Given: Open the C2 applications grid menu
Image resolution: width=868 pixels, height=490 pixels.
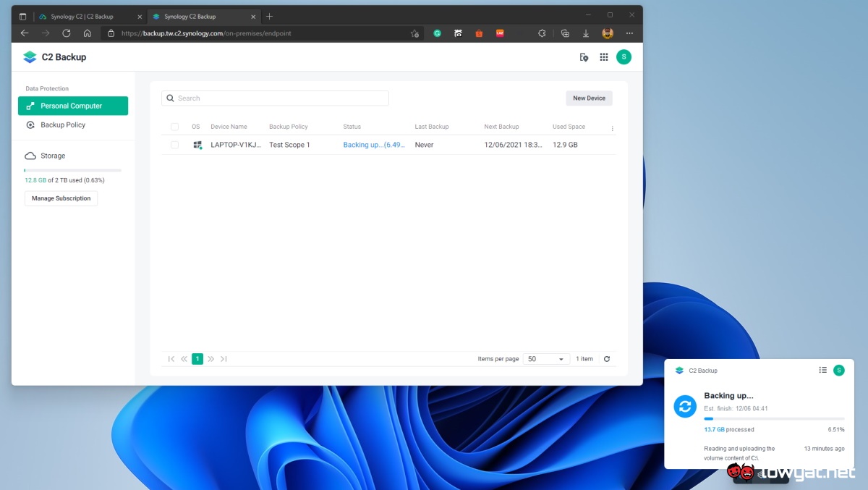Looking at the screenshot, I should pos(604,57).
